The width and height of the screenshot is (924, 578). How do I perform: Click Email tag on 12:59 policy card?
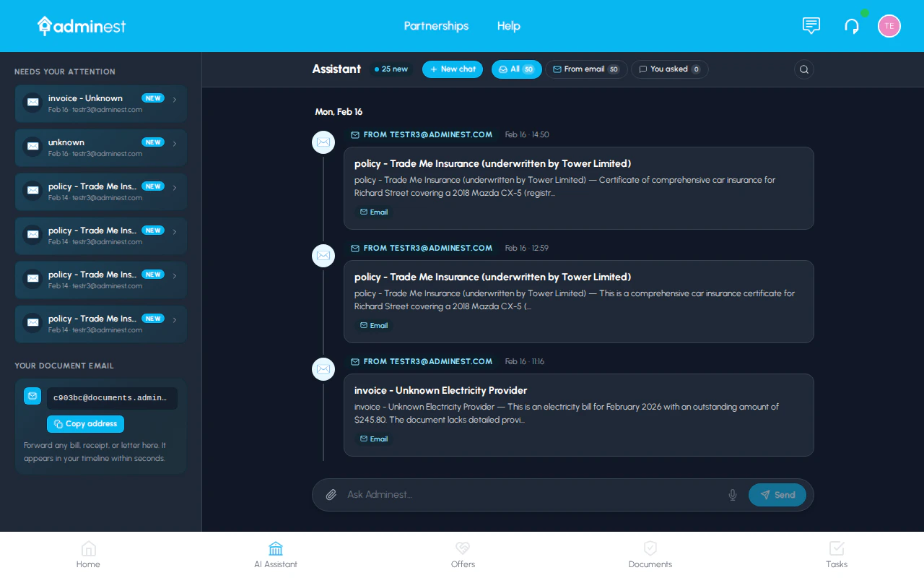374,326
